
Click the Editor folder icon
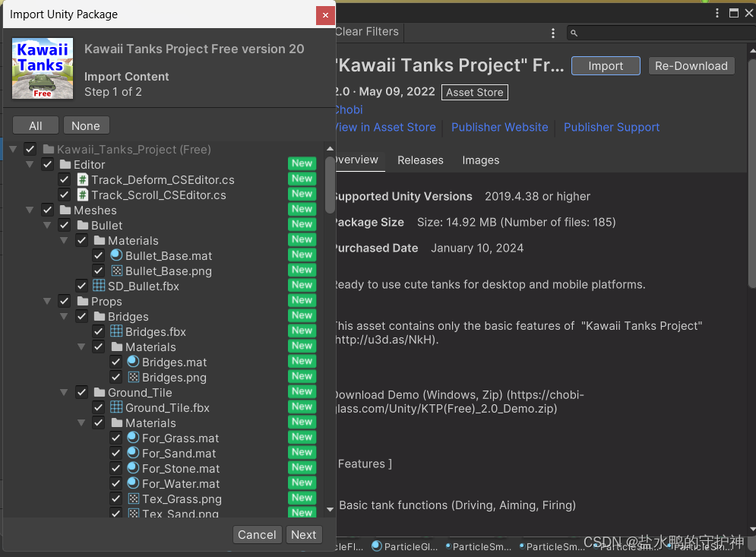click(x=65, y=164)
